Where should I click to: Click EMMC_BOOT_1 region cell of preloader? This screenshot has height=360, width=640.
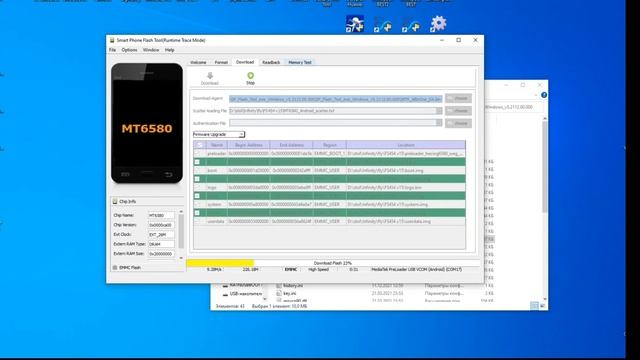click(x=329, y=153)
